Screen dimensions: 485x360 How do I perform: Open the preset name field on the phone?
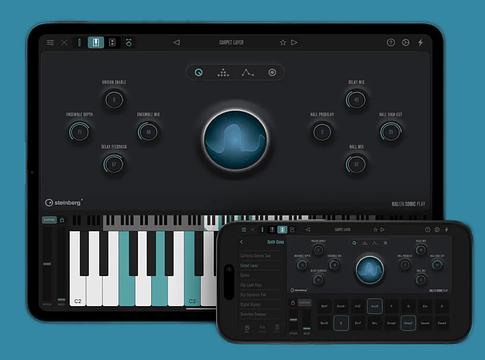(343, 230)
